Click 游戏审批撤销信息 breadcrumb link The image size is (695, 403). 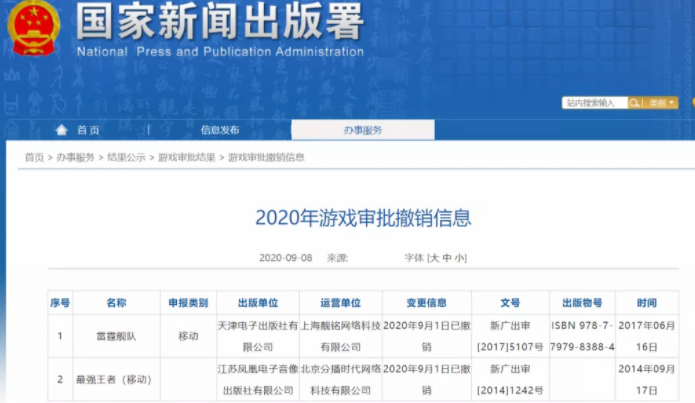coord(267,158)
